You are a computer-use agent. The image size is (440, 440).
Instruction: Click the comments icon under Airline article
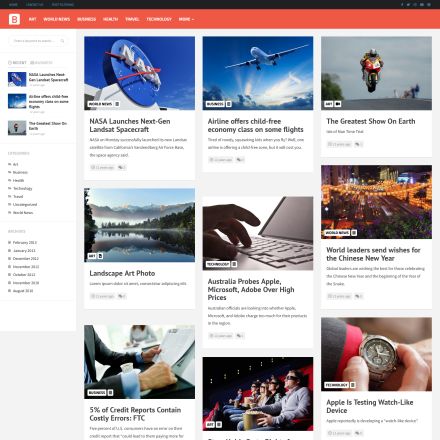[239, 160]
